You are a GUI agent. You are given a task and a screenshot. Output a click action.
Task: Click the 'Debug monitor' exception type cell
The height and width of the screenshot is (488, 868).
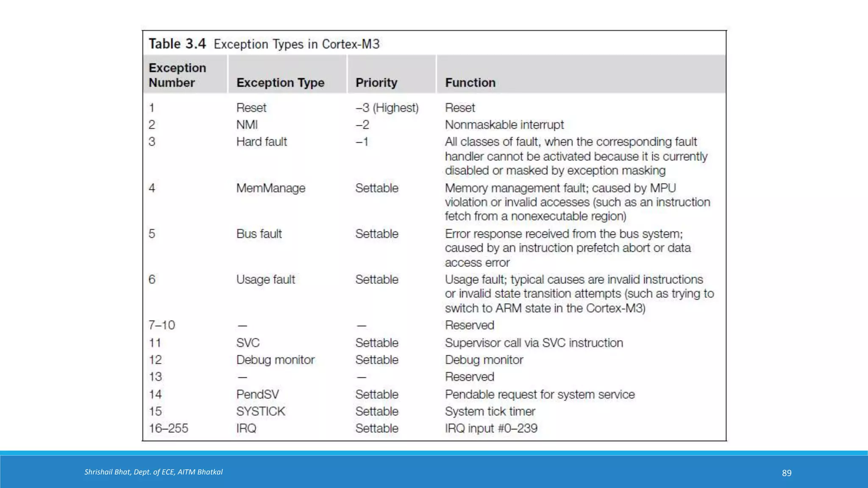pyautogui.click(x=275, y=360)
